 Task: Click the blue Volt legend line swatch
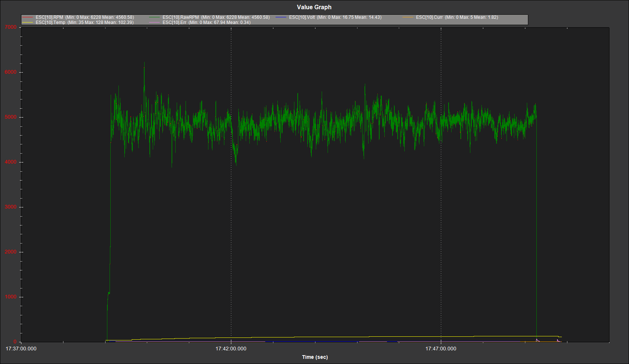281,17
